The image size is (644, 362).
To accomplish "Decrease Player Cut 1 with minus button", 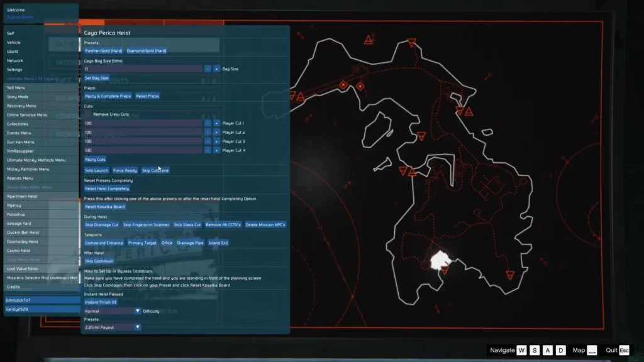I will click(208, 123).
